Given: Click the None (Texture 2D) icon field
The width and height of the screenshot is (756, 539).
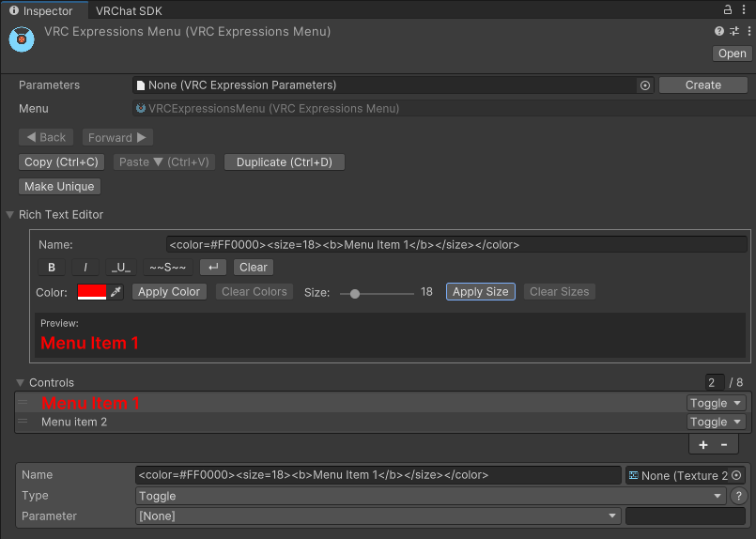Looking at the screenshot, I should click(x=686, y=475).
